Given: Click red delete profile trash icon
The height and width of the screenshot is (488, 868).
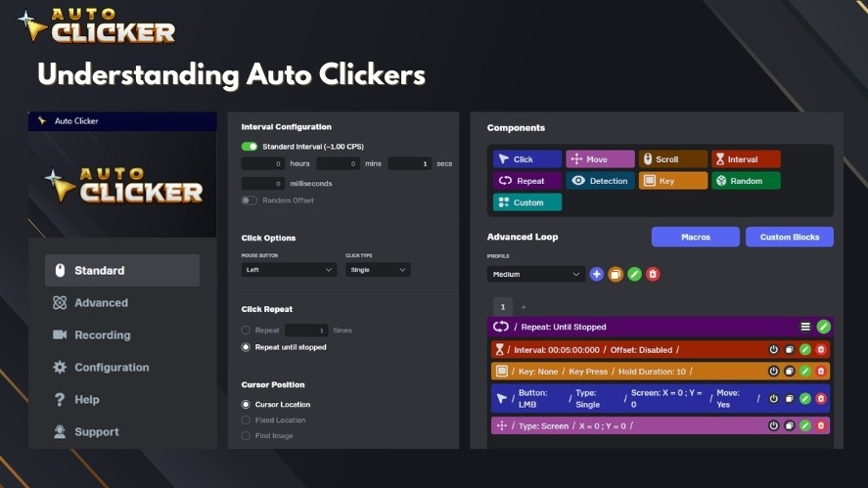Looking at the screenshot, I should pos(653,274).
